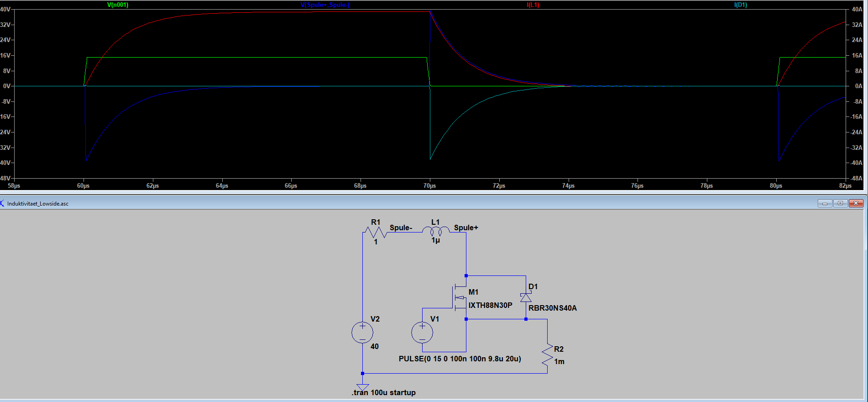Click the 0V label on left axis
Image resolution: width=868 pixels, height=402 pixels.
click(6, 86)
